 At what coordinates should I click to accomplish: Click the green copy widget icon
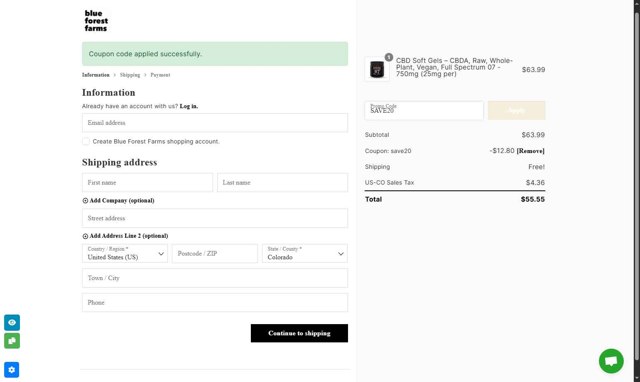[x=12, y=341]
